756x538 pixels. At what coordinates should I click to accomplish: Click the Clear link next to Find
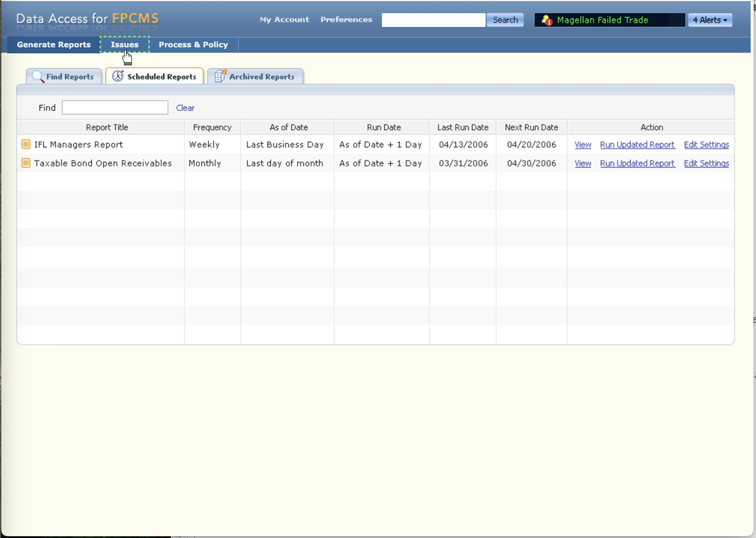coord(185,108)
